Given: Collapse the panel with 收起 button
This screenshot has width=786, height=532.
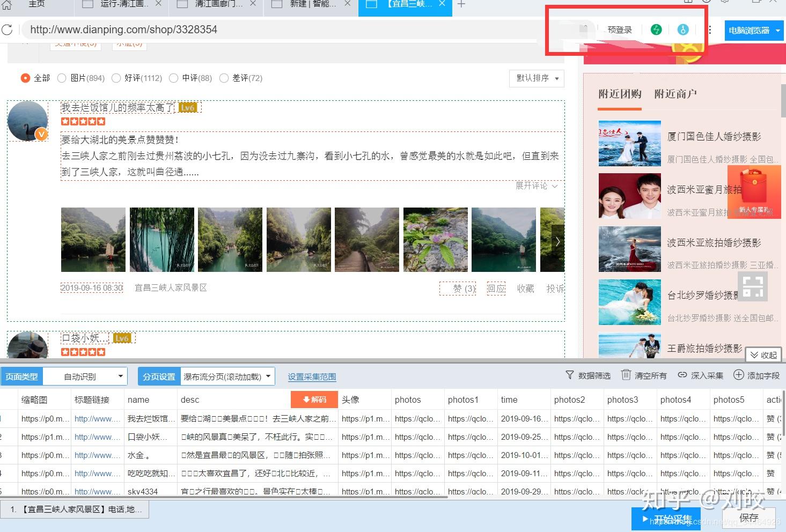Looking at the screenshot, I should [763, 355].
